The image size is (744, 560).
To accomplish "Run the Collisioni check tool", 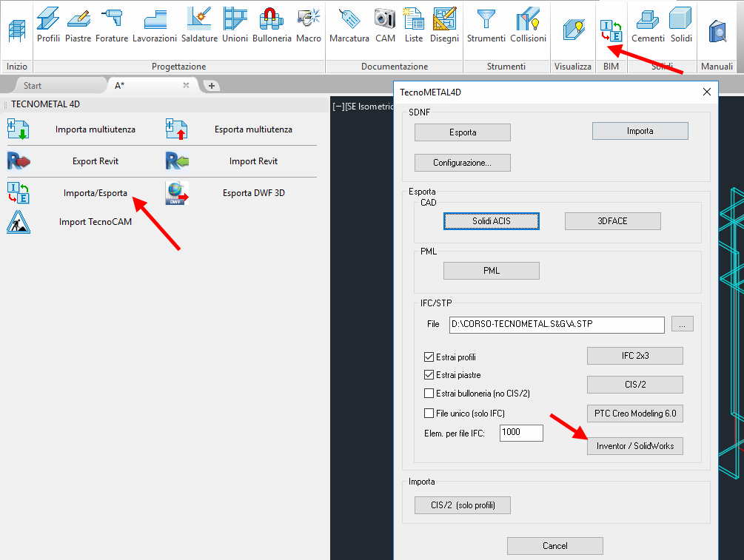I will click(x=528, y=25).
